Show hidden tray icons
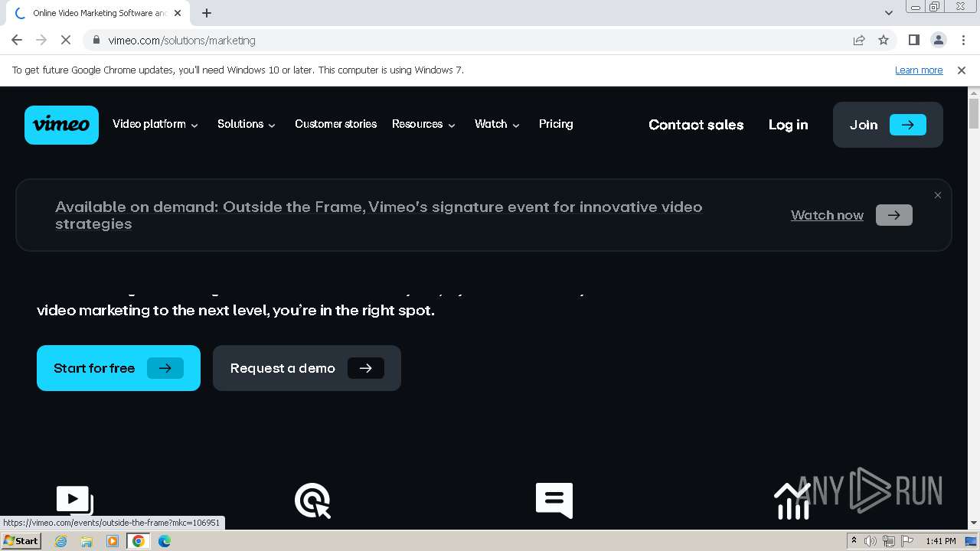Image resolution: width=980 pixels, height=551 pixels. click(854, 541)
